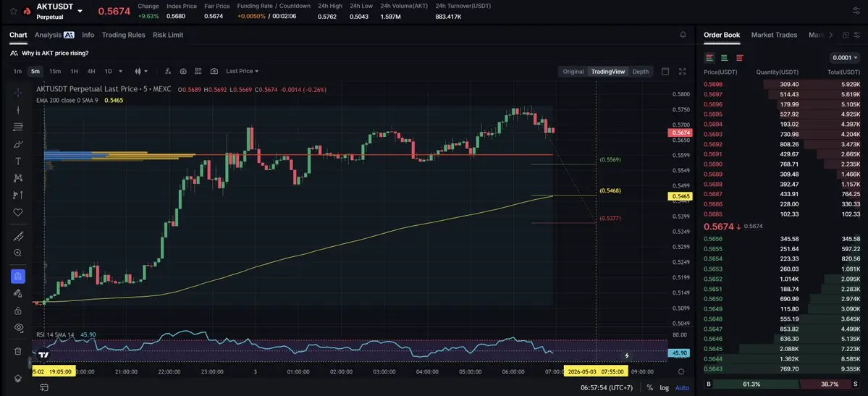
Task: Open the Last Price source dropdown
Action: pos(242,72)
